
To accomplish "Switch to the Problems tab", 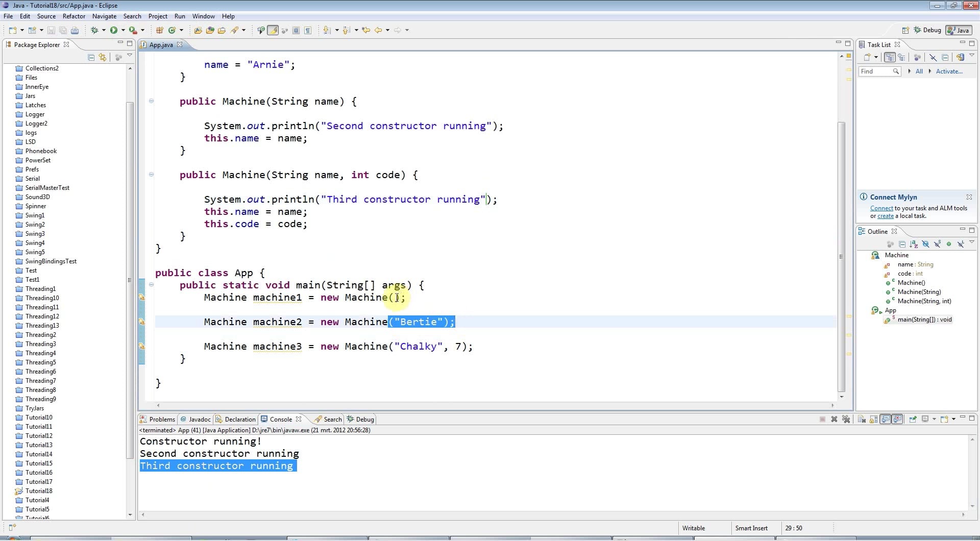I will (158, 419).
